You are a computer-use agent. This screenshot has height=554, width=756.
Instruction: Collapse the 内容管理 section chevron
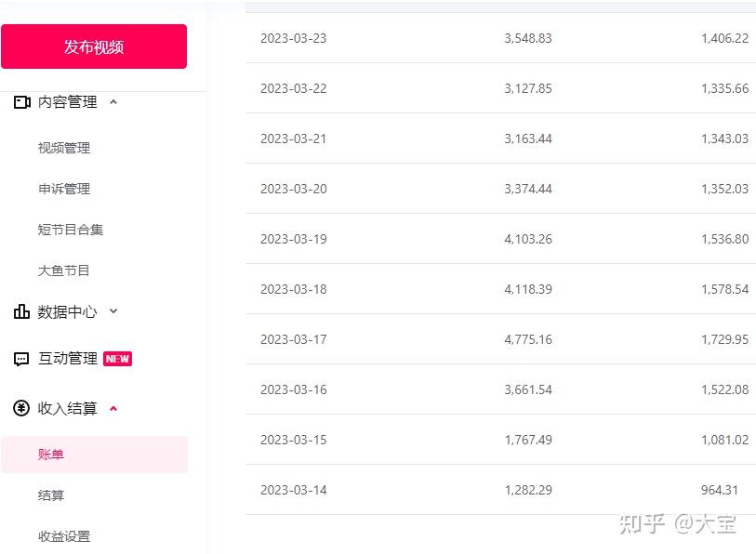tap(113, 102)
